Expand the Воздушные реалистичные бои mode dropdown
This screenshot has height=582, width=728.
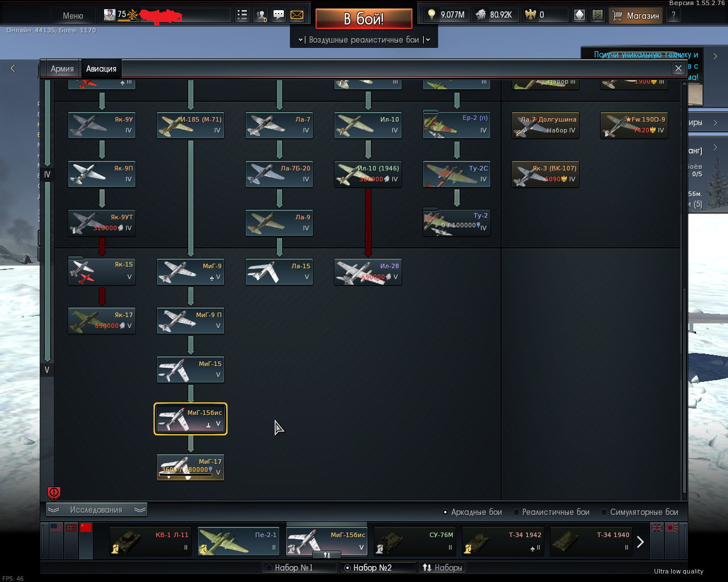click(x=364, y=40)
